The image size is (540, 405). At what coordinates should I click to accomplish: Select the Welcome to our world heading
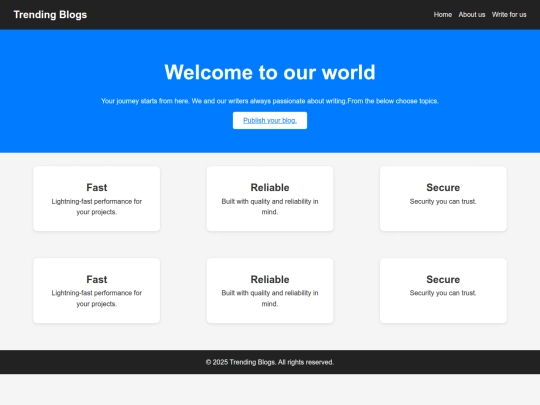click(270, 72)
